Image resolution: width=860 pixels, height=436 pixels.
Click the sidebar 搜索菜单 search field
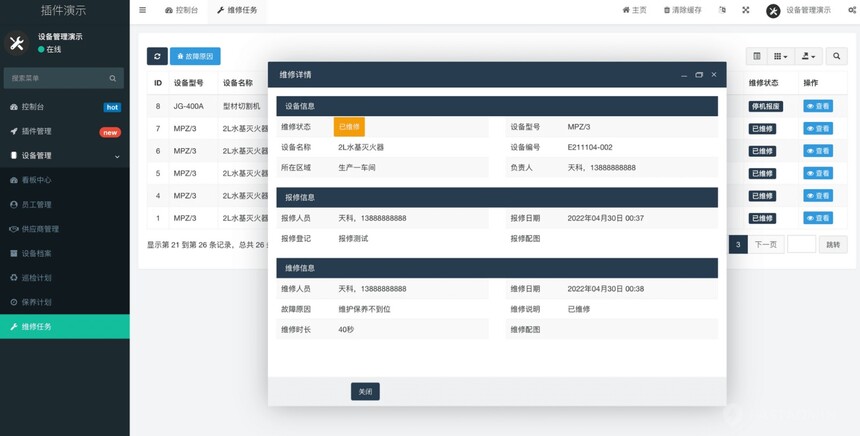(x=58, y=77)
